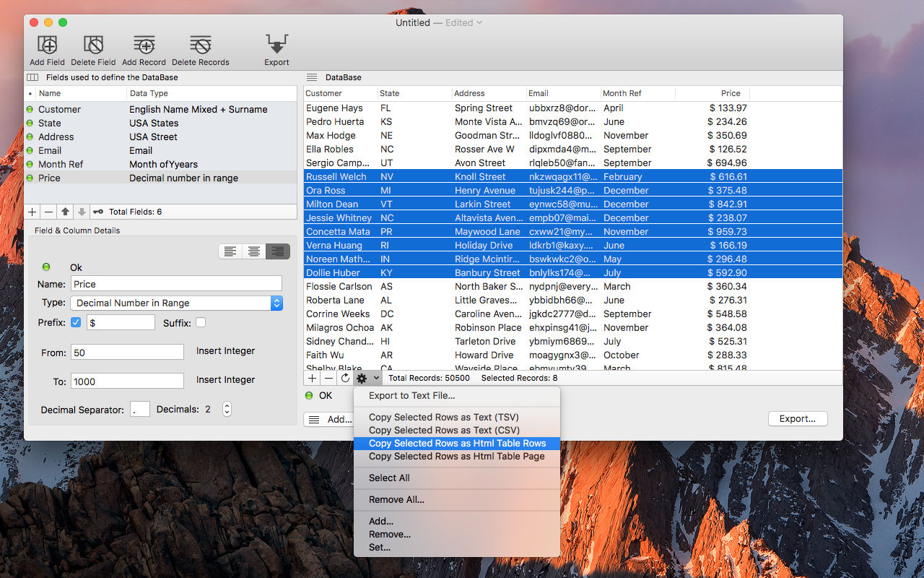The width and height of the screenshot is (924, 578).
Task: Click the Prefix text field containing '$'
Action: 121,323
